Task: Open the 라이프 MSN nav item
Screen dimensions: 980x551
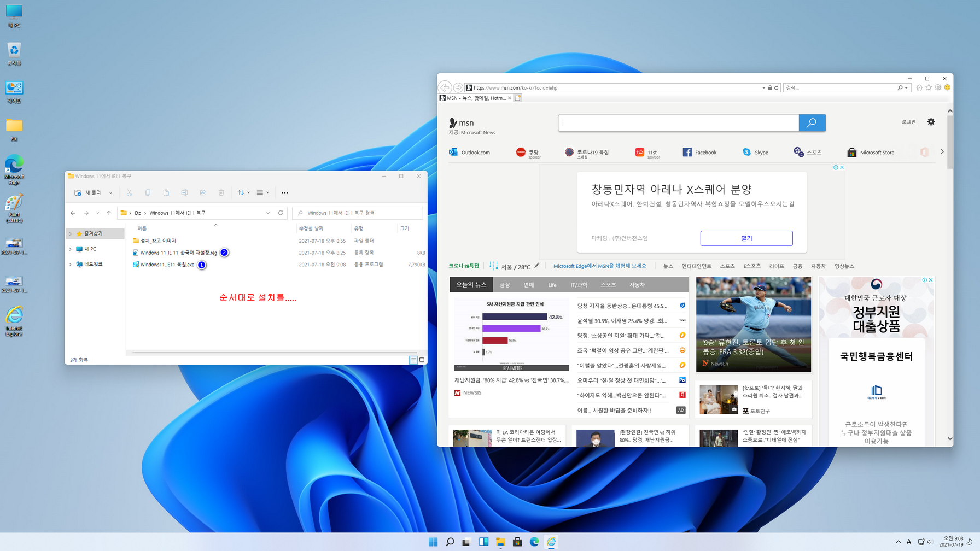Action: [x=777, y=266]
